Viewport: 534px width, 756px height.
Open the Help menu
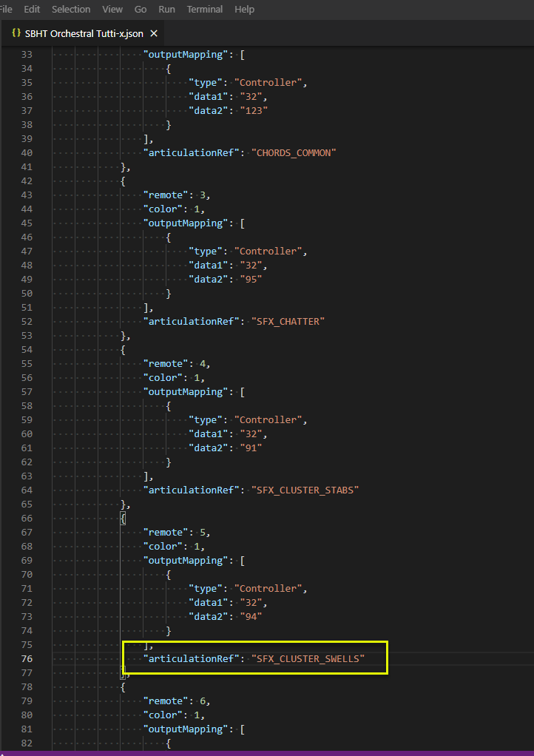244,9
